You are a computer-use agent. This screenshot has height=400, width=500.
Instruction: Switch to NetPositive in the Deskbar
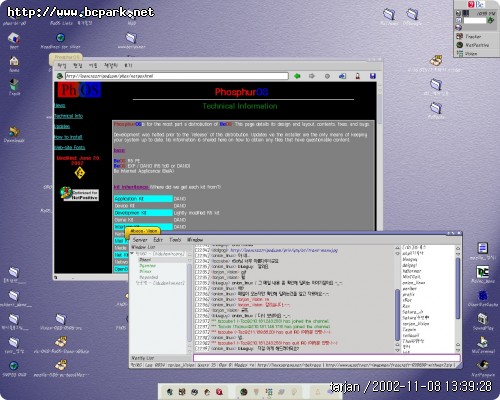[x=476, y=45]
